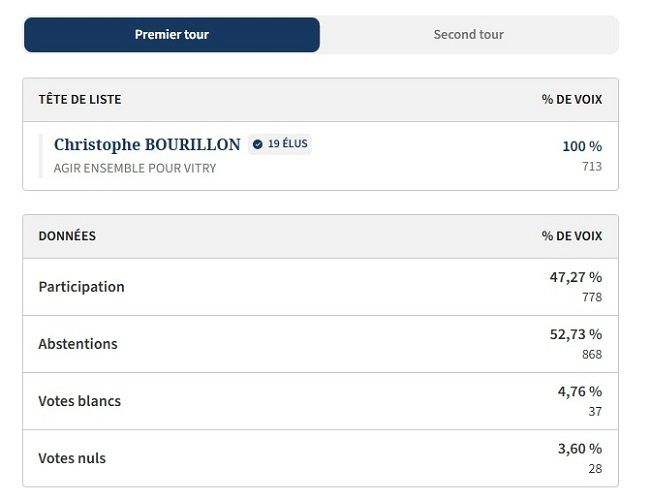This screenshot has width=651, height=500.
Task: Switch to the Premier tour tab
Action: click(x=171, y=35)
